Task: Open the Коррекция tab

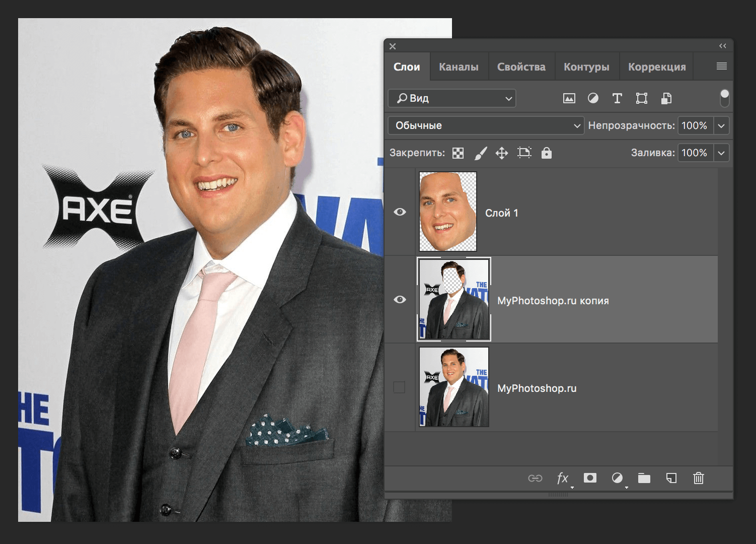Action: 656,67
